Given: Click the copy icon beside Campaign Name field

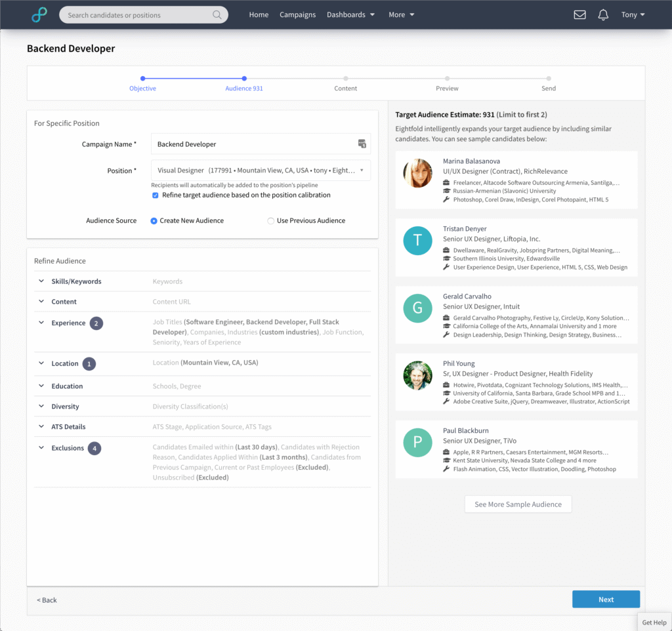Looking at the screenshot, I should (362, 144).
